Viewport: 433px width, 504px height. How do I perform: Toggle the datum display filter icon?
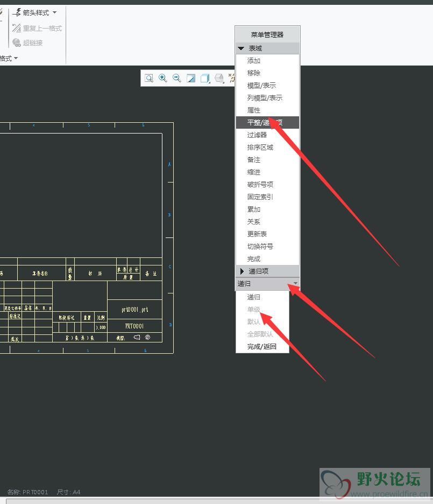pos(232,78)
